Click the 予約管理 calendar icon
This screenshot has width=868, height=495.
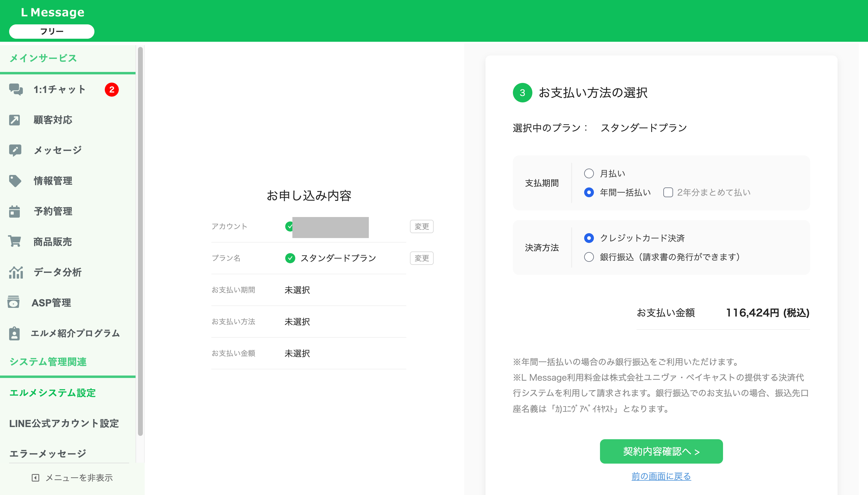point(14,211)
